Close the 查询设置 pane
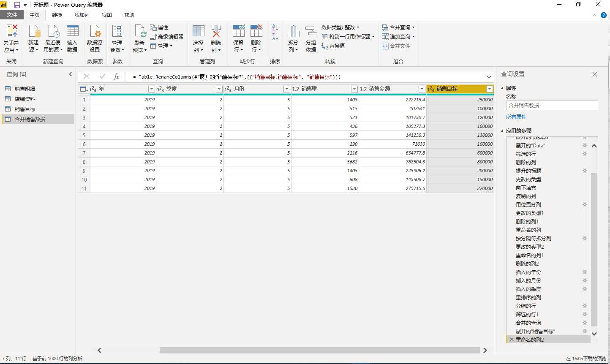Image resolution: width=610 pixels, height=364 pixels. [595, 74]
